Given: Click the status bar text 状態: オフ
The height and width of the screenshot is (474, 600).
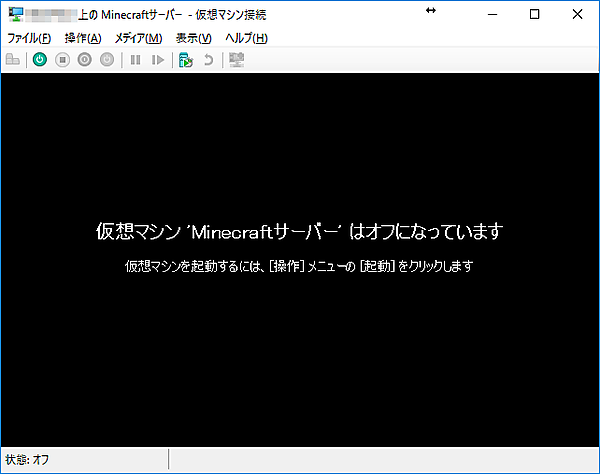Looking at the screenshot, I should click(x=27, y=459).
